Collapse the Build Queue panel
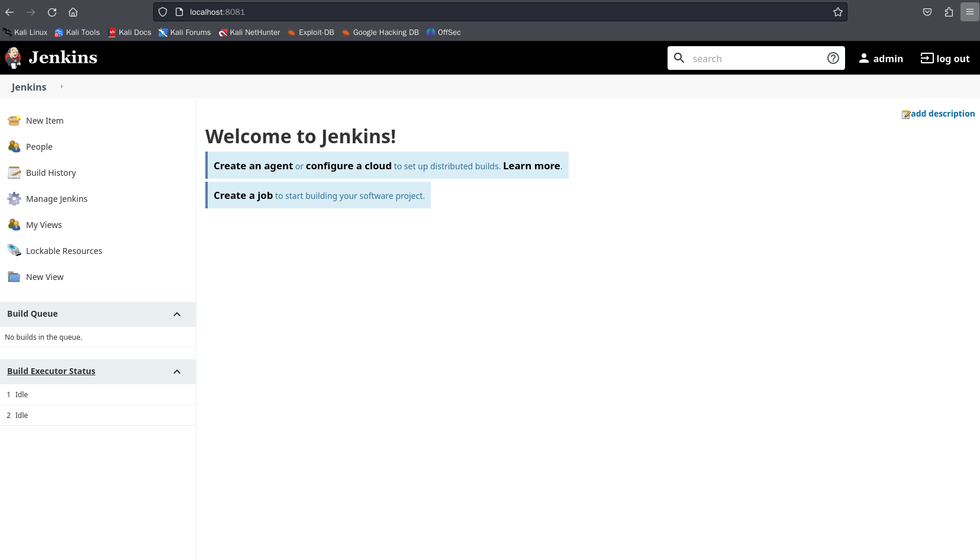Screen dimensions: 980x560 point(177,314)
